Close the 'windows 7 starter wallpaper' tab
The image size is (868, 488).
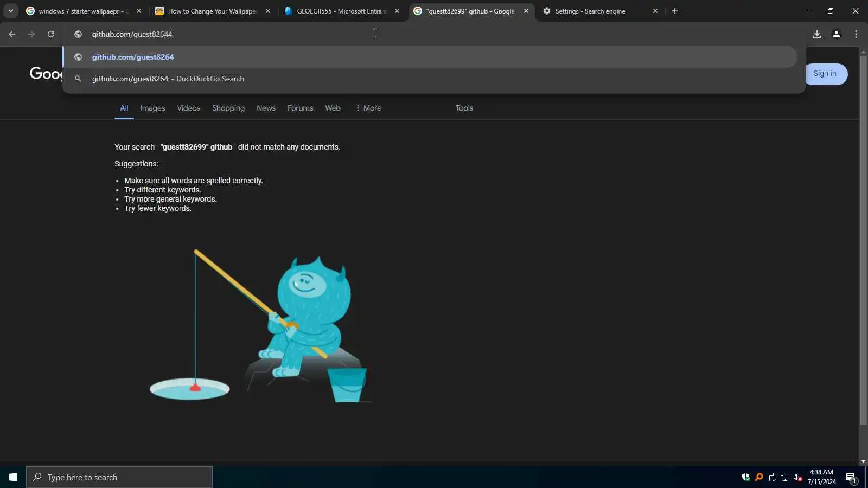[x=139, y=11]
